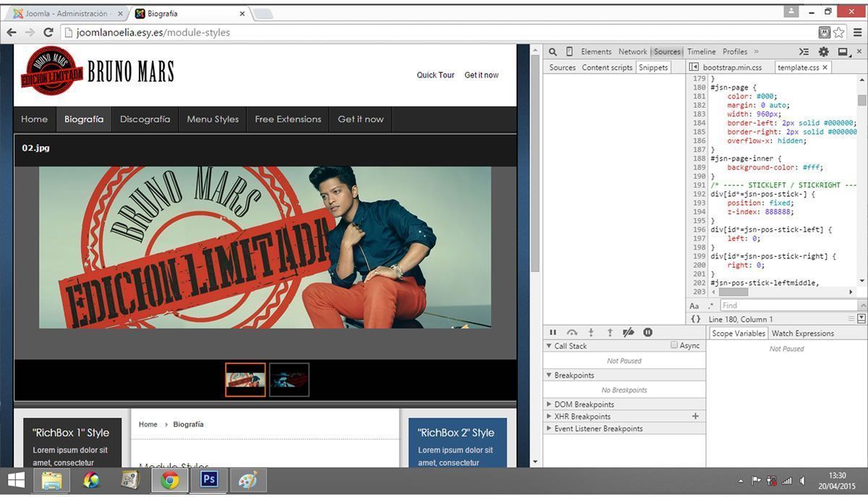Switch to Snippets navigator tab
The width and height of the screenshot is (868, 497).
coord(653,67)
